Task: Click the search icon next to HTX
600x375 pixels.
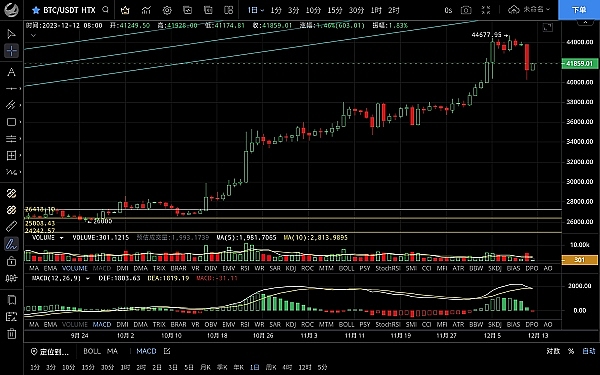Action: [x=106, y=10]
